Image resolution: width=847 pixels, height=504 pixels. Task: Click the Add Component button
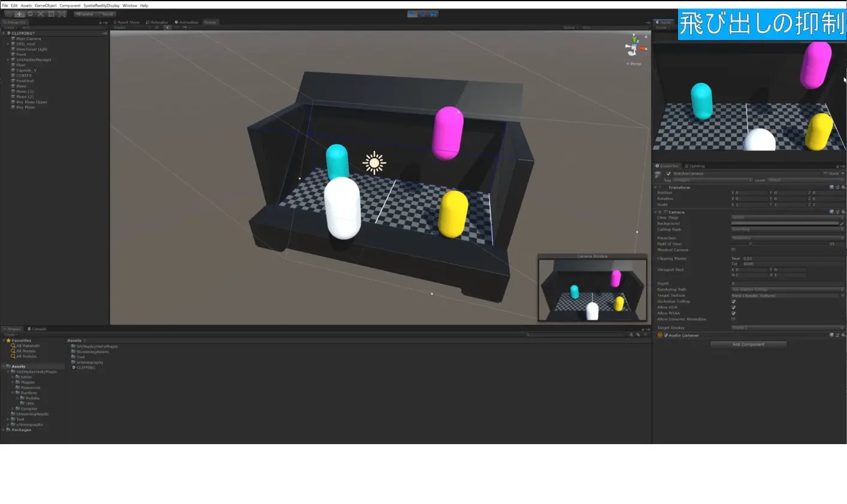(748, 344)
